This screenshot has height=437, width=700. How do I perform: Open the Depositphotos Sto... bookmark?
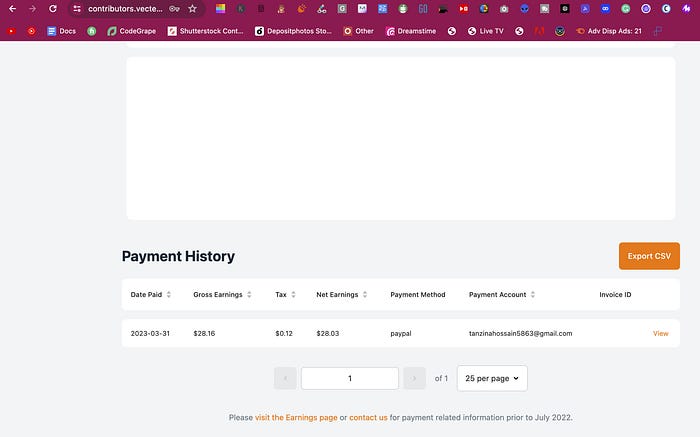(293, 31)
